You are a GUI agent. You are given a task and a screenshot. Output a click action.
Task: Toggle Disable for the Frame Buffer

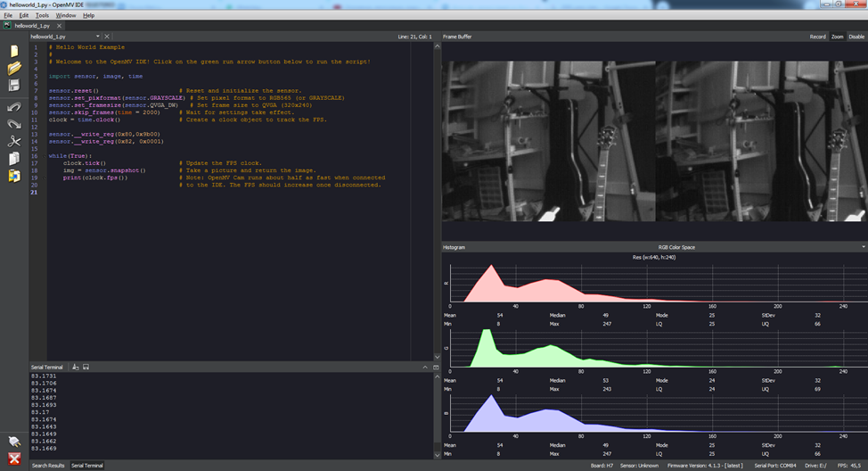pos(856,37)
